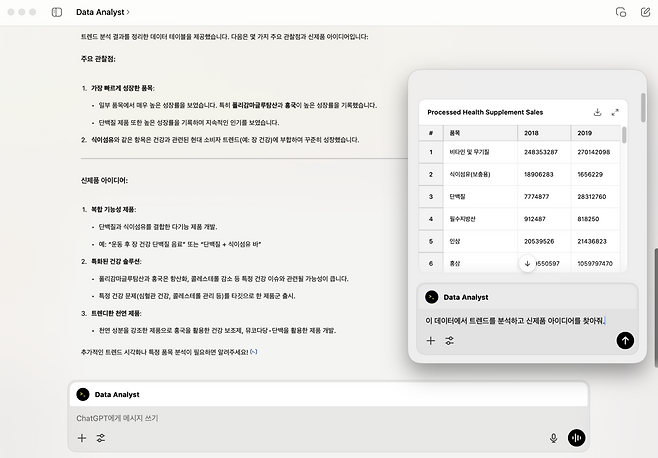Click the 단백질 row in the table
The image size is (658, 458).
(478, 196)
